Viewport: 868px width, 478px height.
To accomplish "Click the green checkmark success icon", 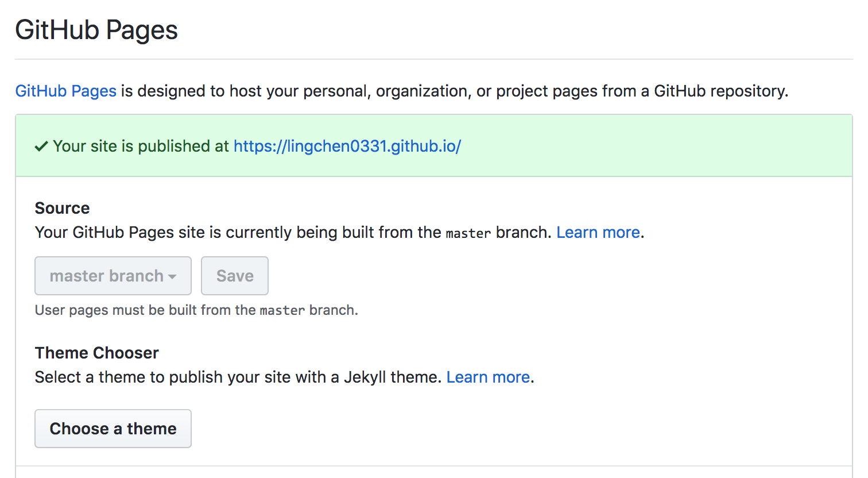I will [x=41, y=147].
